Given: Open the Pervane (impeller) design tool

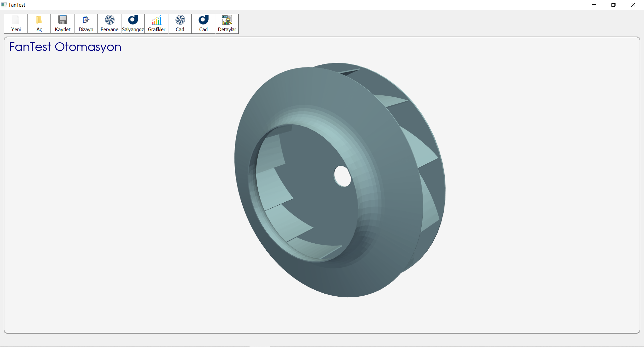Looking at the screenshot, I should click(x=109, y=23).
